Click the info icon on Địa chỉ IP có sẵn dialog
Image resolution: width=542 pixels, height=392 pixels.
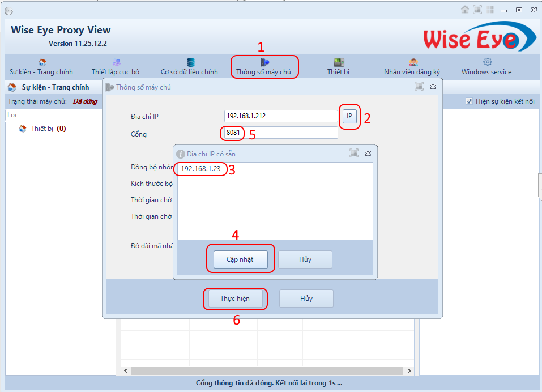click(x=181, y=153)
